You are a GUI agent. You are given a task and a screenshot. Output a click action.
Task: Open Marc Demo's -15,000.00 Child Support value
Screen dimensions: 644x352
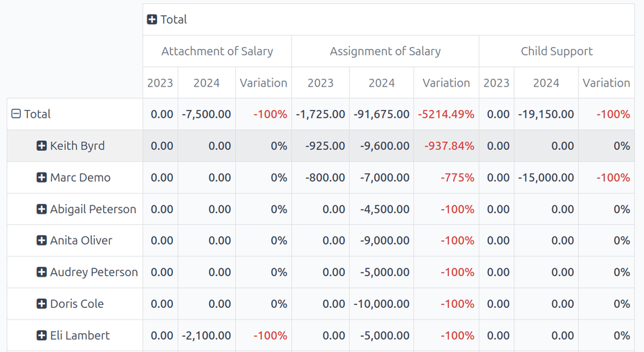(546, 178)
